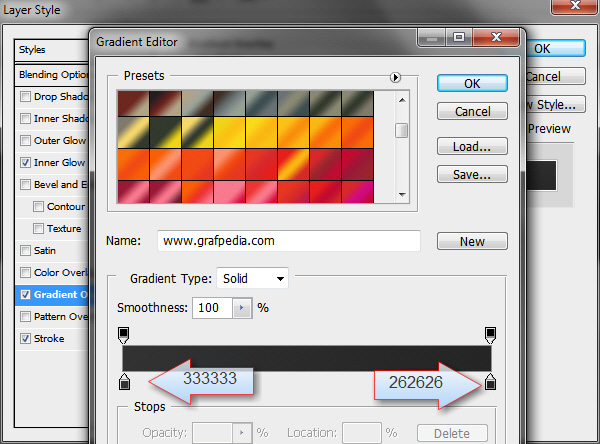Enable the Color Overlay checkbox
Image resolution: width=600 pixels, height=444 pixels.
25,273
